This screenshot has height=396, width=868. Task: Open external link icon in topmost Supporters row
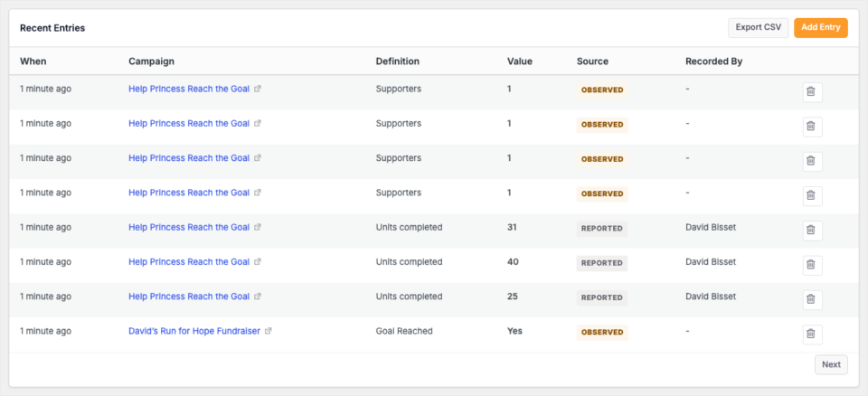click(258, 89)
